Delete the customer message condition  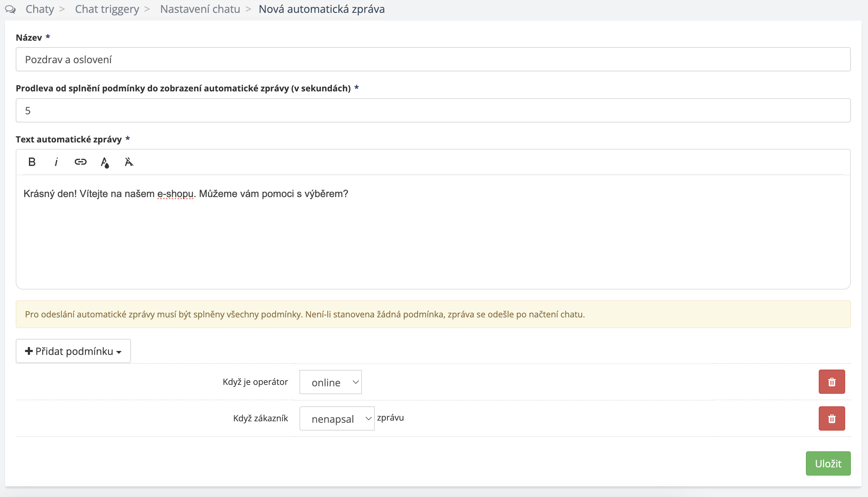point(832,418)
